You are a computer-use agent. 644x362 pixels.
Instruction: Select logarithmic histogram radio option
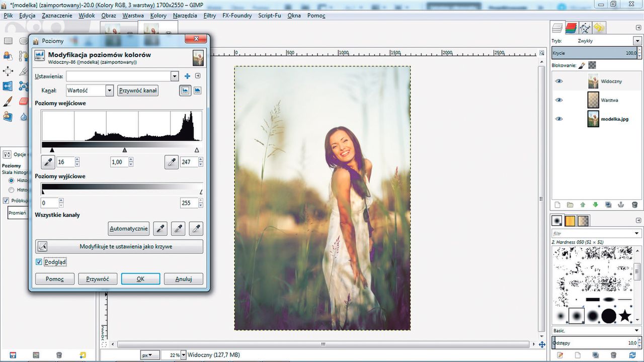(12, 190)
